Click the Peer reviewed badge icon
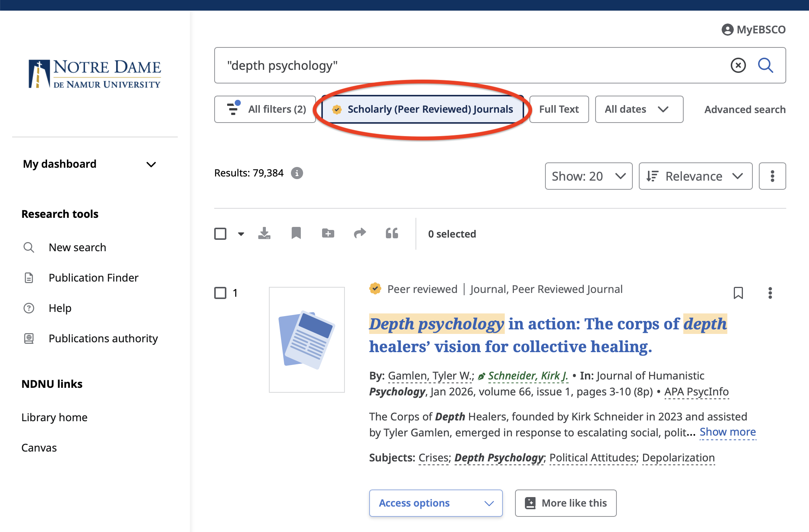The height and width of the screenshot is (532, 809). coord(375,289)
